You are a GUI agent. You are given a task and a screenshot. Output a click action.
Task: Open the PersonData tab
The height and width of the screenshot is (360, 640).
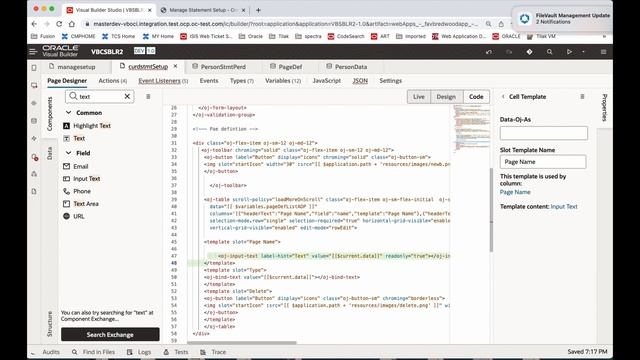pos(351,67)
